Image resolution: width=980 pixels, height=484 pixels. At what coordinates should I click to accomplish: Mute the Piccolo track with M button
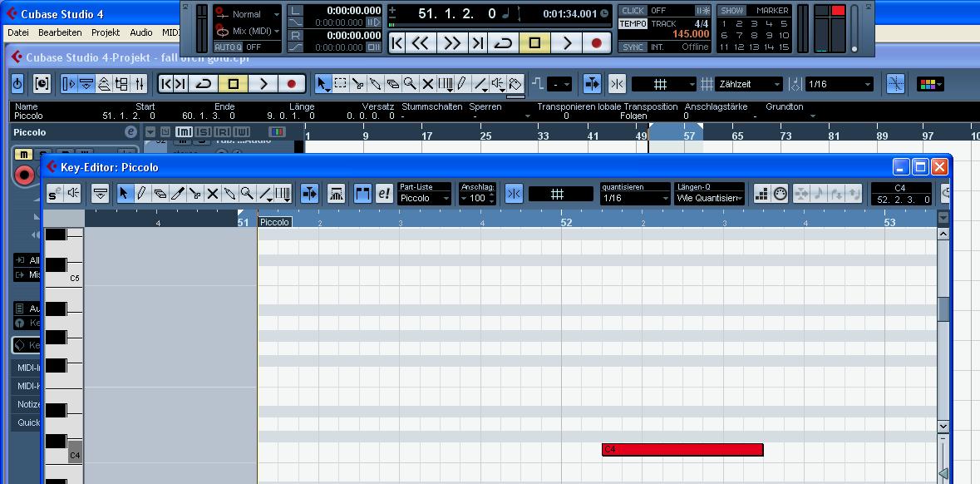pos(23,155)
